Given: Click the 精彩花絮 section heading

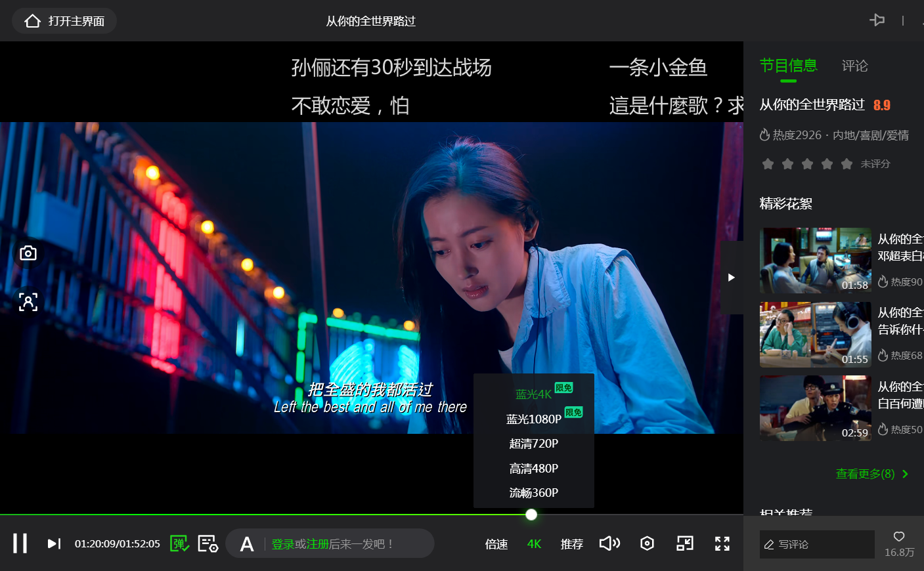Looking at the screenshot, I should 786,203.
